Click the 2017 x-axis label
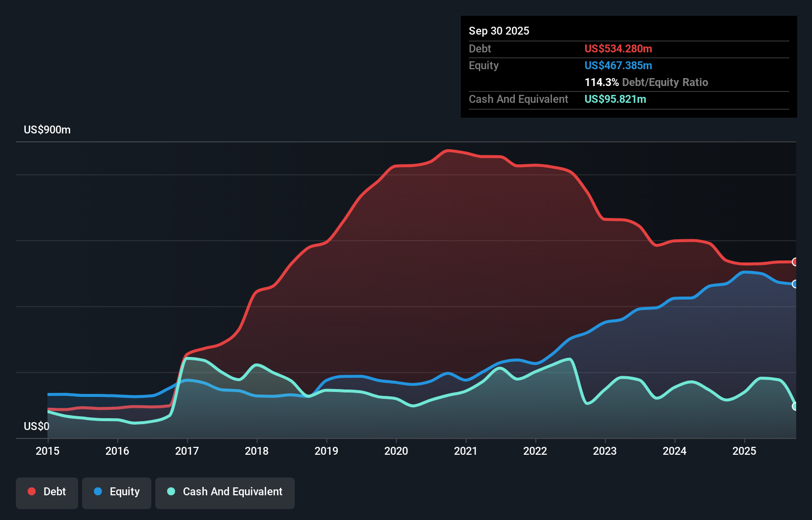 (187, 451)
